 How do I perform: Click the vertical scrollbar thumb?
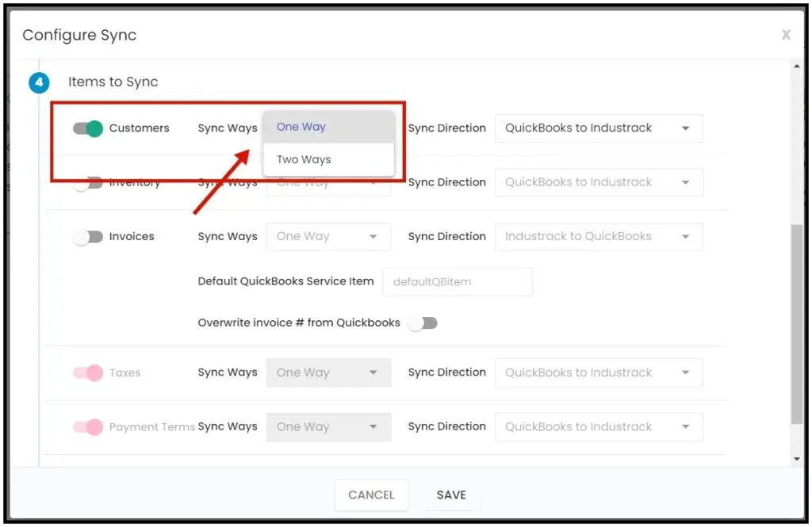pyautogui.click(x=796, y=325)
